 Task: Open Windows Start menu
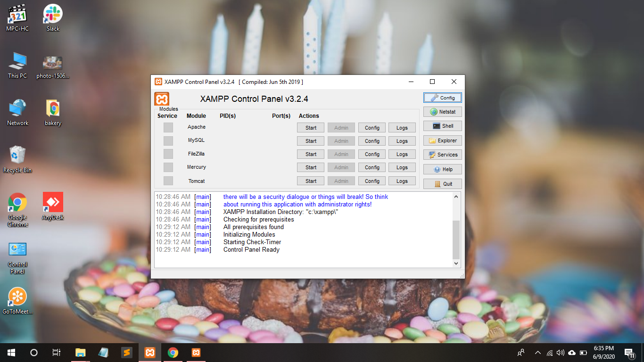point(11,353)
